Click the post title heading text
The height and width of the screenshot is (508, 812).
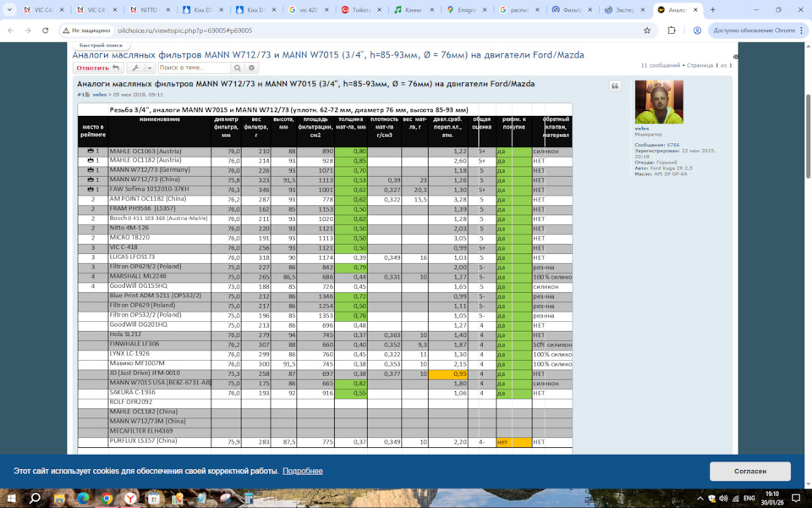point(306,84)
